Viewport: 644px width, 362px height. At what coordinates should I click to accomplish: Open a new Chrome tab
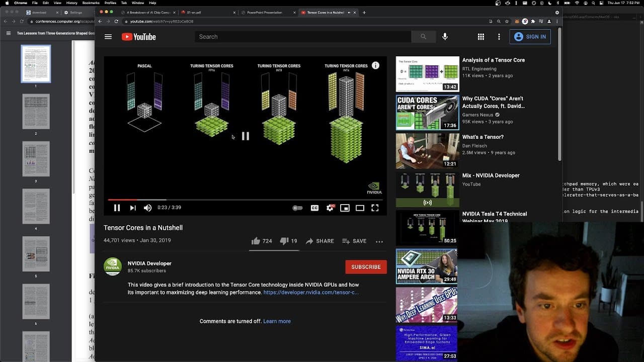pyautogui.click(x=364, y=13)
